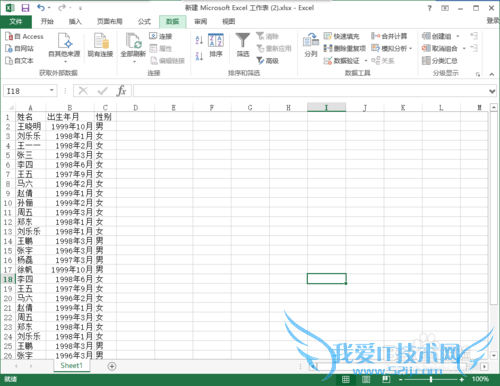
Task: Click vertical scrollbar up arrow
Action: pyautogui.click(x=494, y=107)
